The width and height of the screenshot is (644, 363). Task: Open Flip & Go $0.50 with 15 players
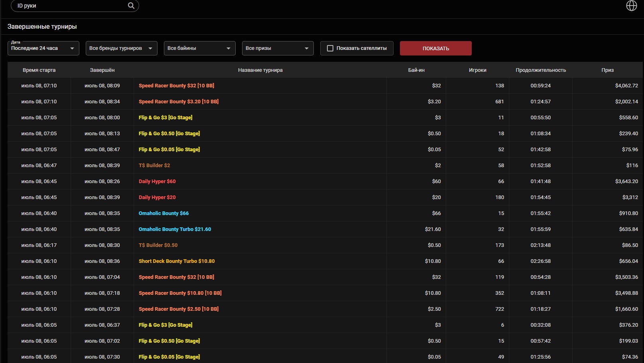point(169,341)
